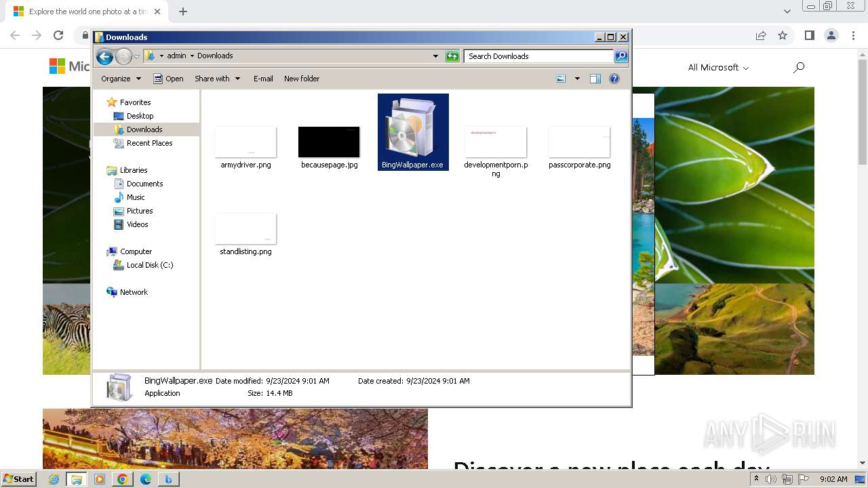Click Explorer's forward navigation arrow

123,56
